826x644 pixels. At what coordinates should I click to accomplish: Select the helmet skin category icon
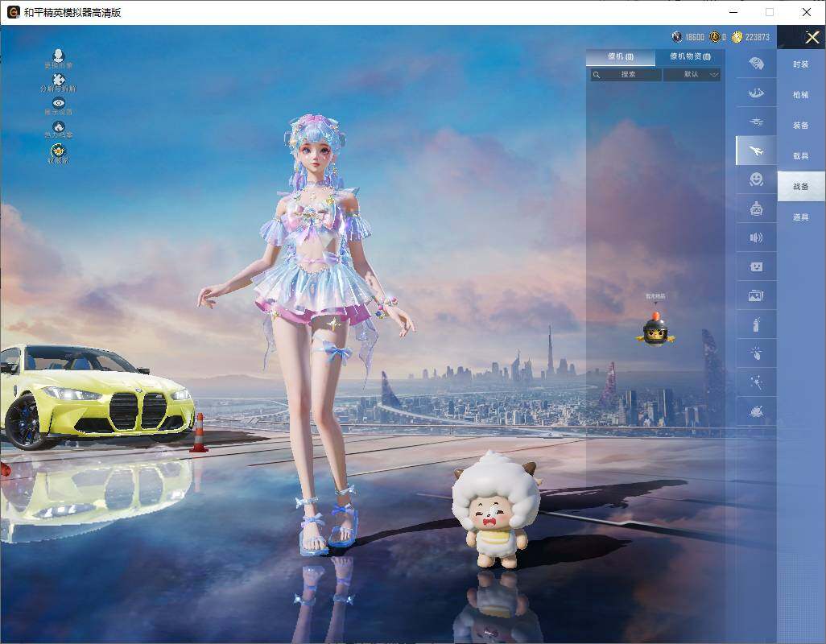(x=757, y=63)
